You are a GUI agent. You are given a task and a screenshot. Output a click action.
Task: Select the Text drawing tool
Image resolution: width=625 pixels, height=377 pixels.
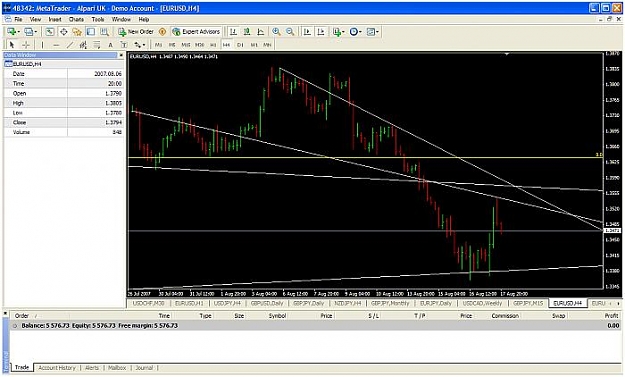110,45
